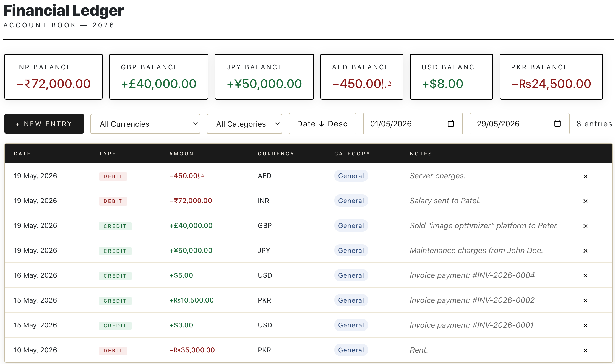Remove the #INV-2026-0004 invoice entry

(x=585, y=276)
